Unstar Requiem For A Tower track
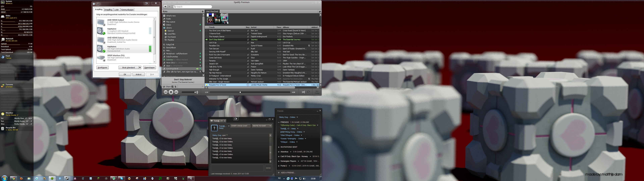This screenshot has width=644, height=181. [207, 85]
